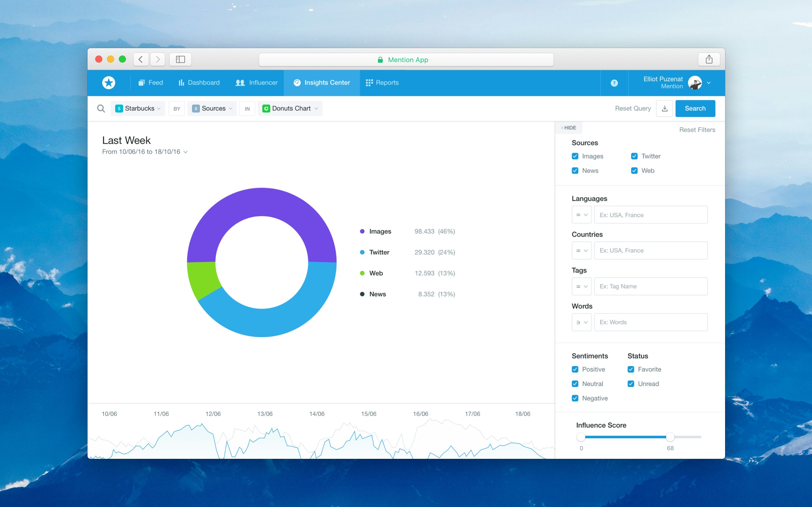Uncheck the Unread status filter
812x507 pixels.
point(631,384)
